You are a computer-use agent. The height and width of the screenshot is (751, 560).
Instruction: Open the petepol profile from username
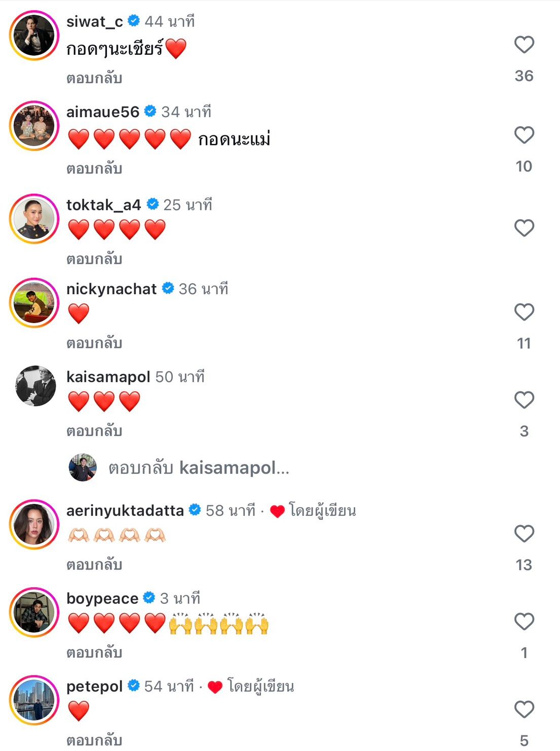click(x=95, y=686)
